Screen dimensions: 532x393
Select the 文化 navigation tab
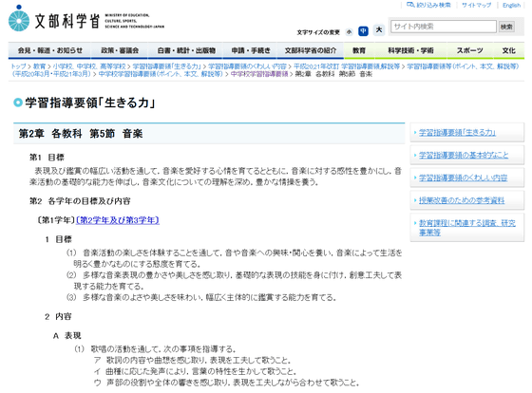click(508, 50)
